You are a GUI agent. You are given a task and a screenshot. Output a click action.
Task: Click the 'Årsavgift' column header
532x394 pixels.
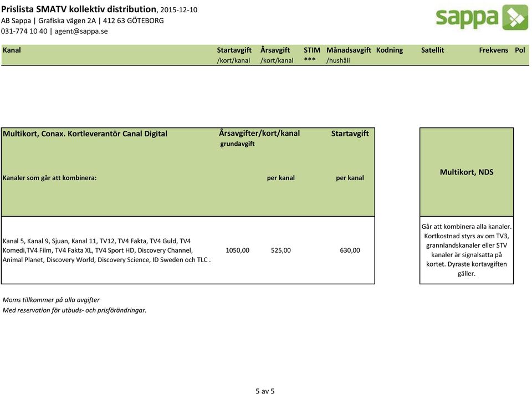(x=275, y=50)
